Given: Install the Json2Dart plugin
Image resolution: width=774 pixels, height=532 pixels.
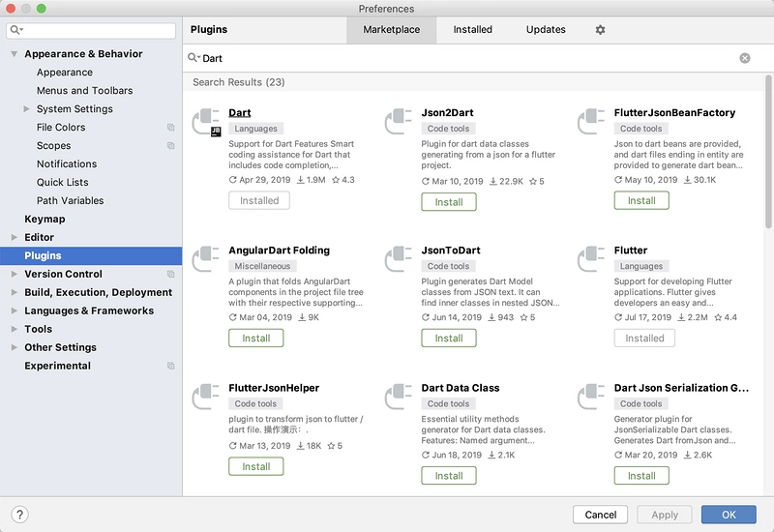Looking at the screenshot, I should [x=449, y=202].
